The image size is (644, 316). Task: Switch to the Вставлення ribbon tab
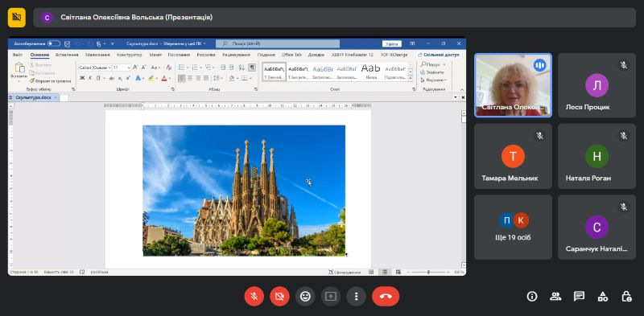[67, 55]
